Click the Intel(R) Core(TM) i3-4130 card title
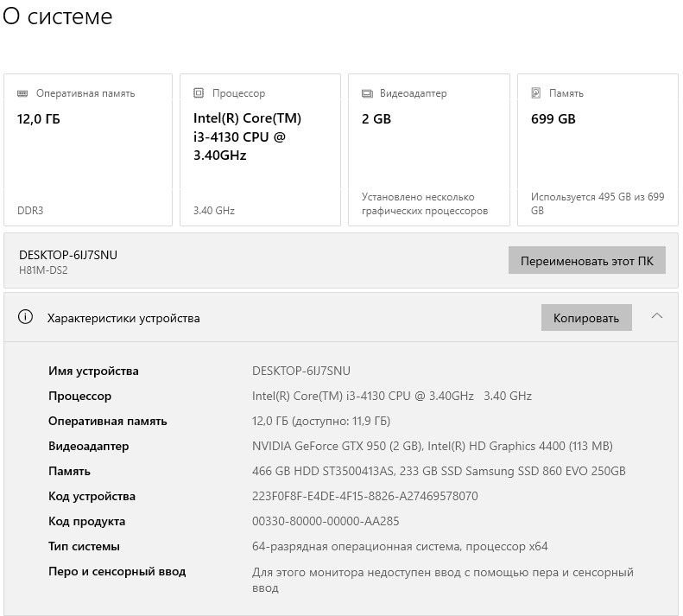Viewport: 683px width, 616px height. 247,137
